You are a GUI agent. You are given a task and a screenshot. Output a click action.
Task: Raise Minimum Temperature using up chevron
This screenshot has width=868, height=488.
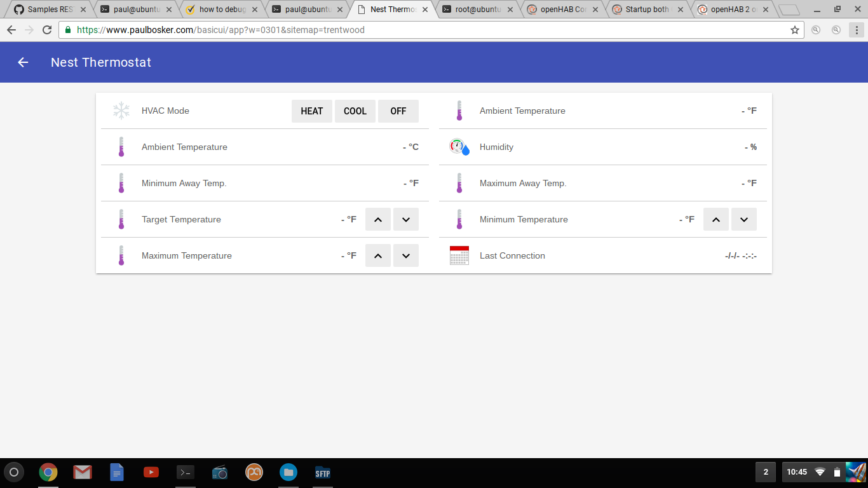715,220
